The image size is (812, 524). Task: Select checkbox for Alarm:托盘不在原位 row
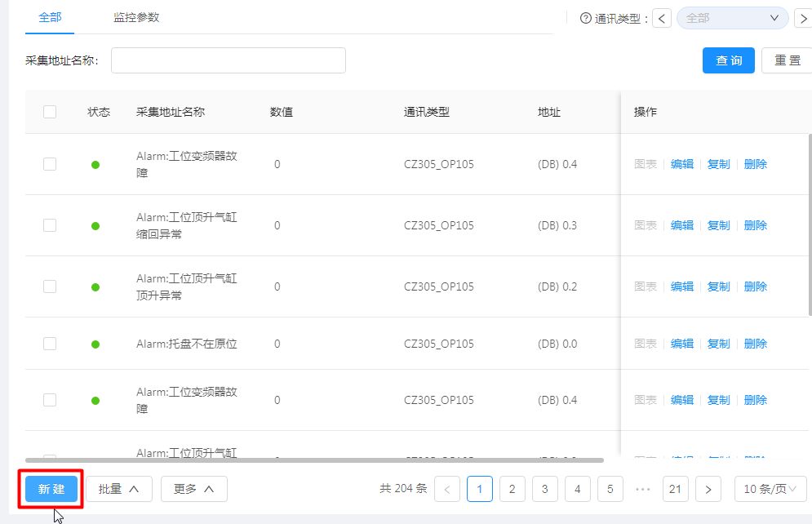tap(50, 344)
